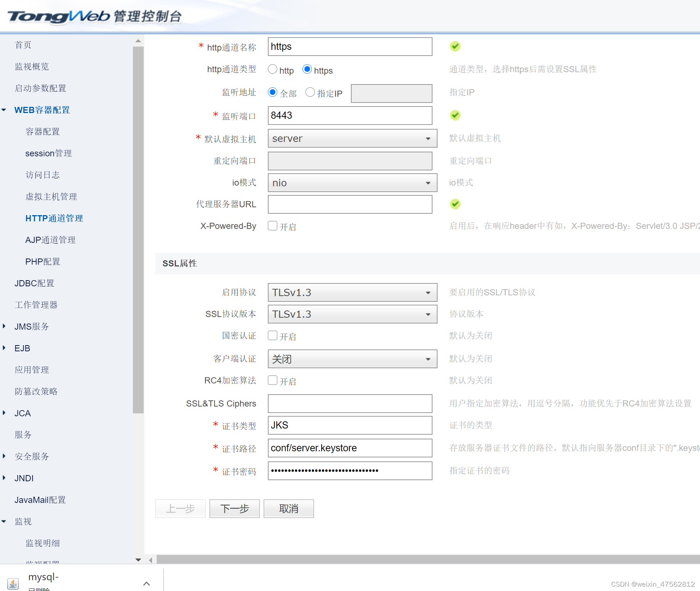
Task: Click the 指定IP address text field
Action: [x=392, y=94]
